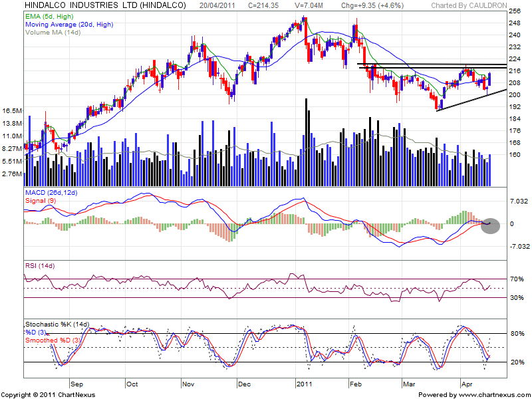The image size is (532, 399).
Task: Click the 20/04/2011 date in the header
Action: tap(218, 5)
